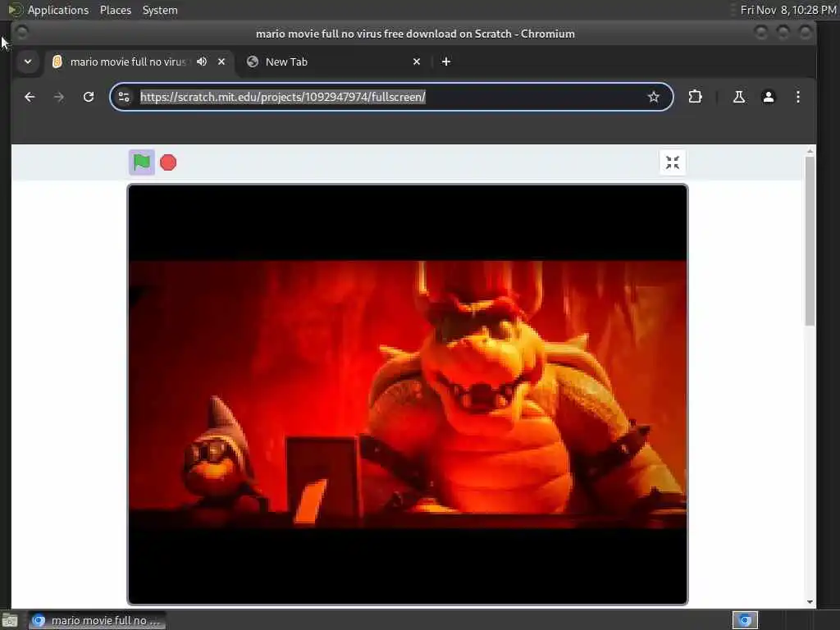Open Chrome Labs flask icon
Screen dimensions: 840x630
[x=739, y=97]
